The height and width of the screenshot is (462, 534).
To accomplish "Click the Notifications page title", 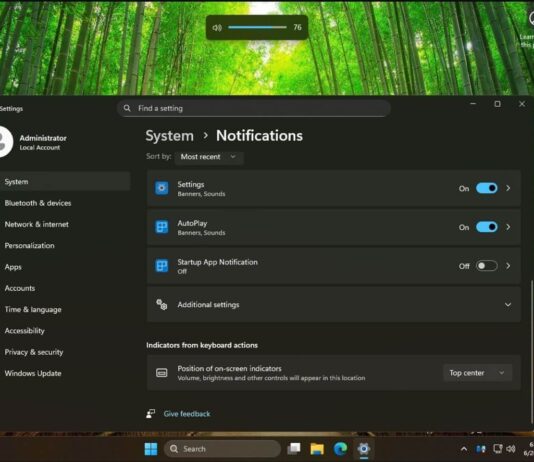I will coord(260,136).
